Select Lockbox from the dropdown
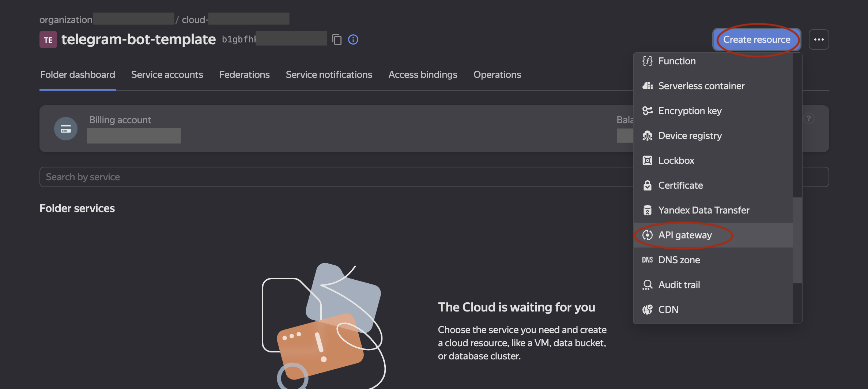 (713, 160)
